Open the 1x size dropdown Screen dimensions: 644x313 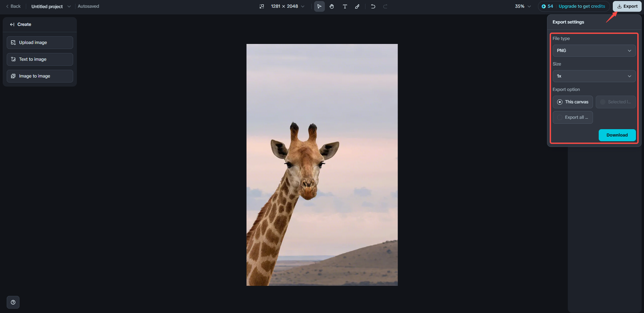click(594, 76)
